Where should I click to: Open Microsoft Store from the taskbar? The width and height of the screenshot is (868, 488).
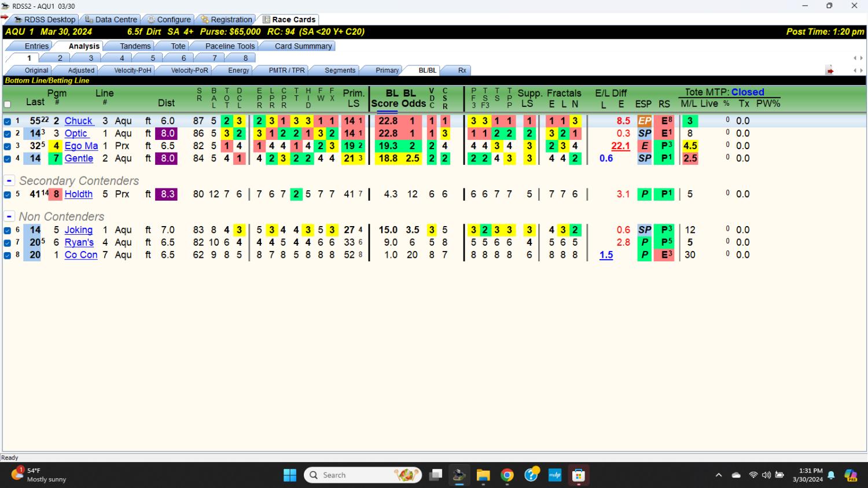tap(579, 475)
